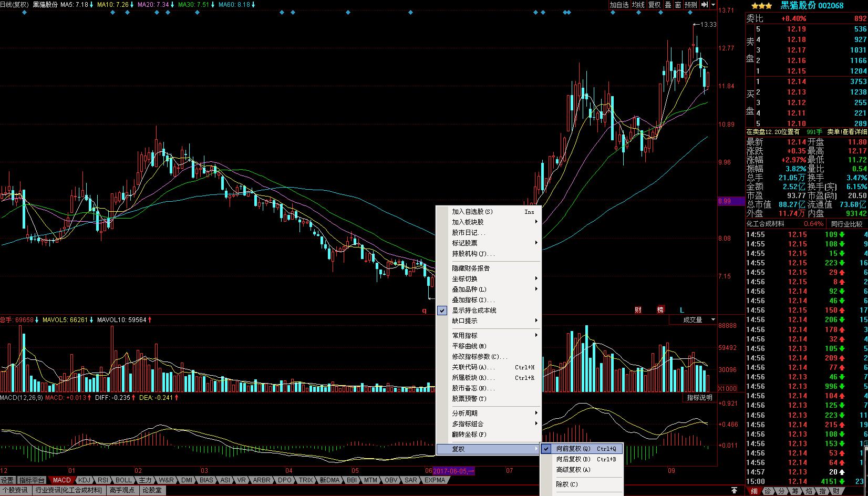Choose 翻转坐标 (F) from context menu
Image resolution: width=868 pixels, height=496 pixels.
[x=488, y=435]
